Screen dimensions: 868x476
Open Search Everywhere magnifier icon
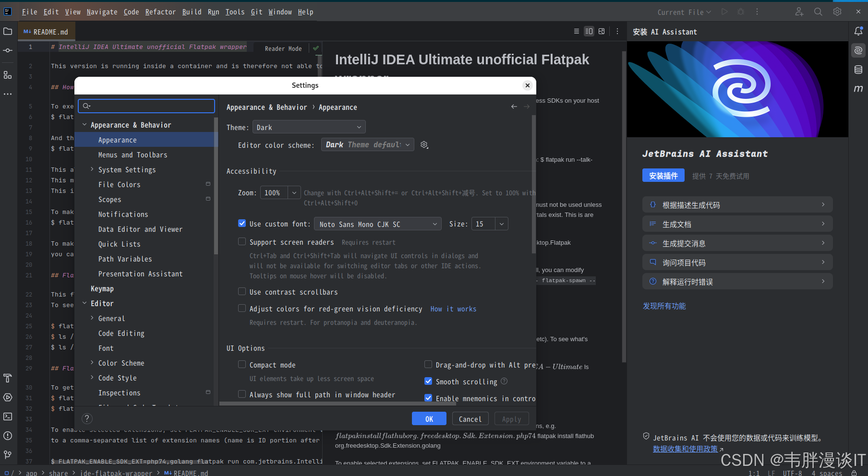818,12
